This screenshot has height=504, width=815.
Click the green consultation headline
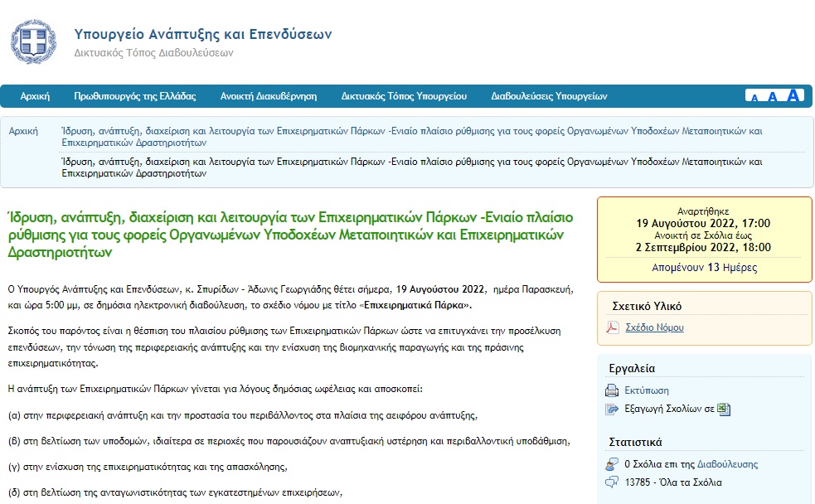pos(290,235)
